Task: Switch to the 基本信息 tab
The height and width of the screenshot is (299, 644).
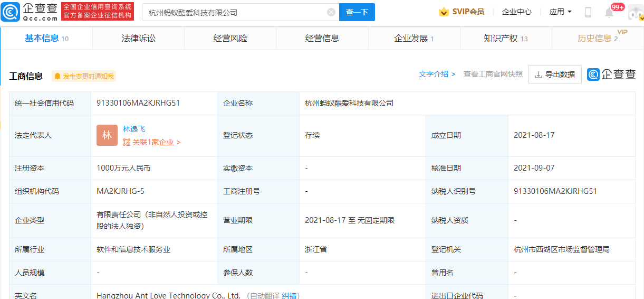Action: [x=46, y=38]
